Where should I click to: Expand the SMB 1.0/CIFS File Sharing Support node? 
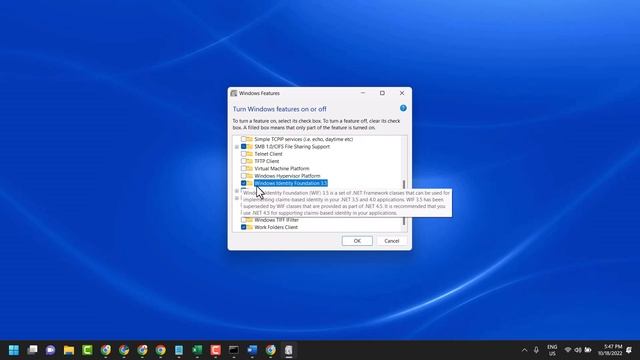[x=237, y=147]
